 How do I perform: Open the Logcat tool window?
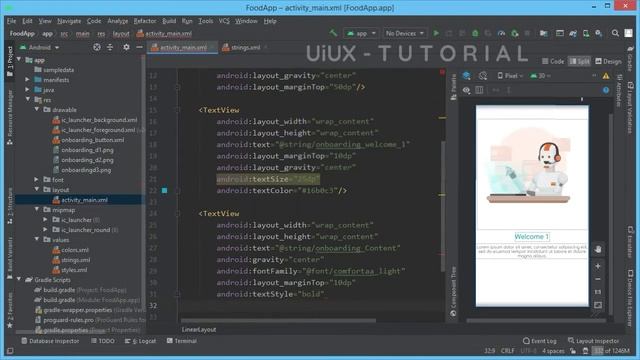tap(140, 341)
